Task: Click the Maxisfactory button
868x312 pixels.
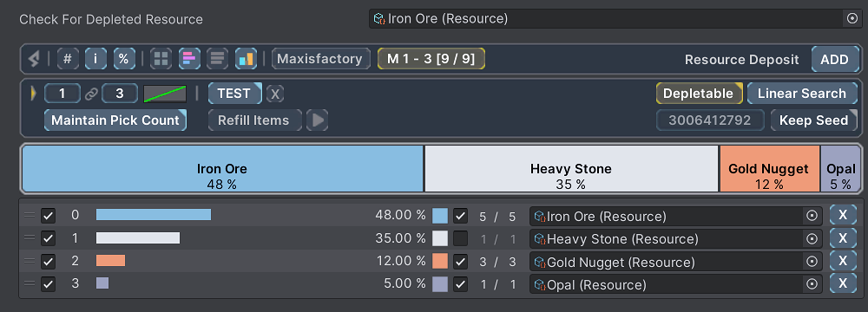Action: (x=320, y=59)
